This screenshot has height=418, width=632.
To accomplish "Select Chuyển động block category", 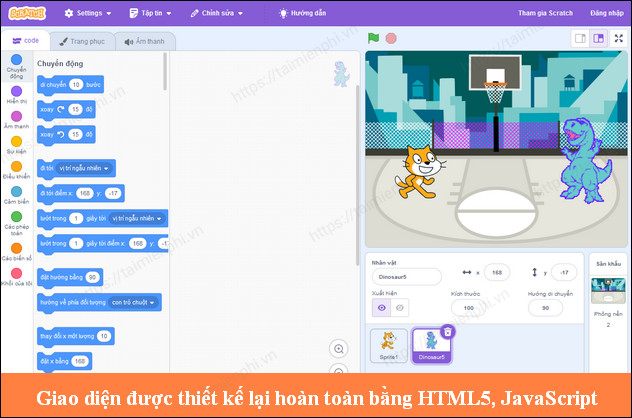I will (x=16, y=67).
